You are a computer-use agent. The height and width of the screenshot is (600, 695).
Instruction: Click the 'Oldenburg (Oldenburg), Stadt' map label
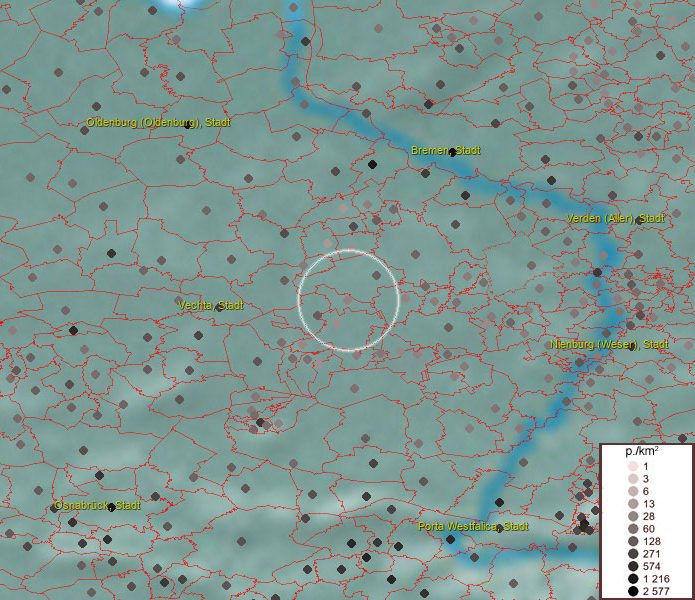pyautogui.click(x=158, y=122)
